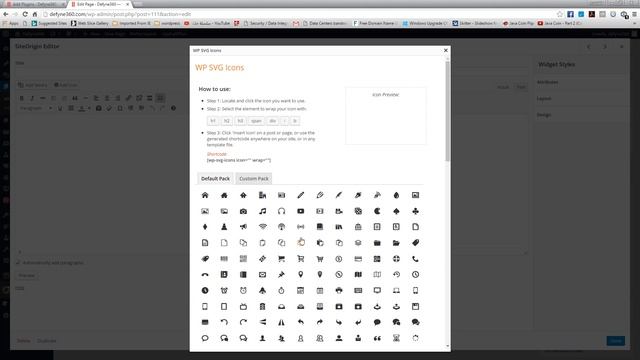Choose the hourglass icon
640x360 pixels.
pyautogui.click(x=396, y=338)
